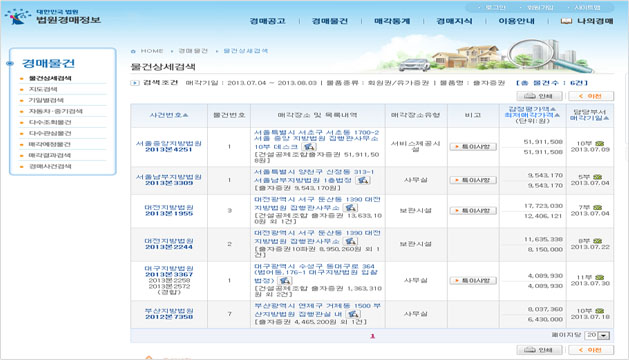Open location map icon for case 2013본3367

pos(284,281)
